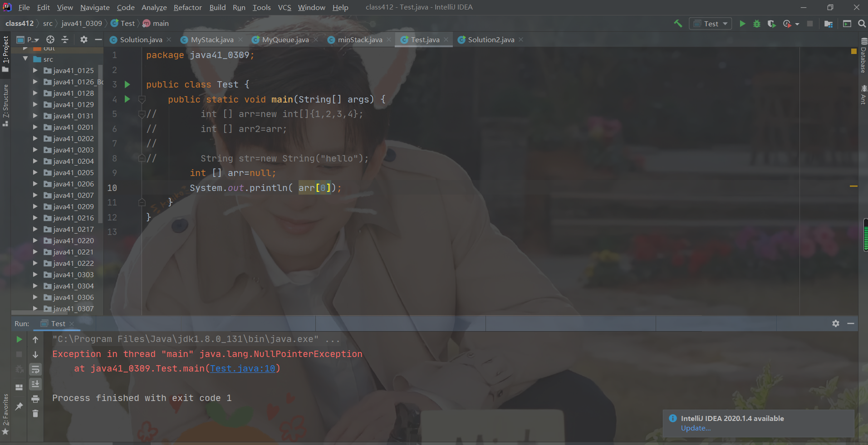The width and height of the screenshot is (868, 445).
Task: Open Search Everywhere magnifier
Action: (x=862, y=24)
